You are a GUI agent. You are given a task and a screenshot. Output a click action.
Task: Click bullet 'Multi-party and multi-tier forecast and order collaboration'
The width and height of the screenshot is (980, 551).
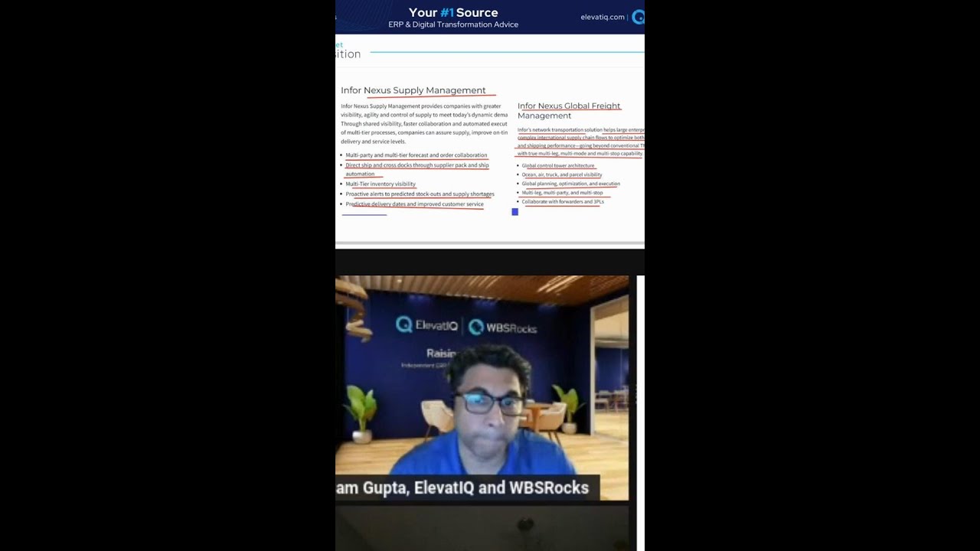(x=416, y=155)
